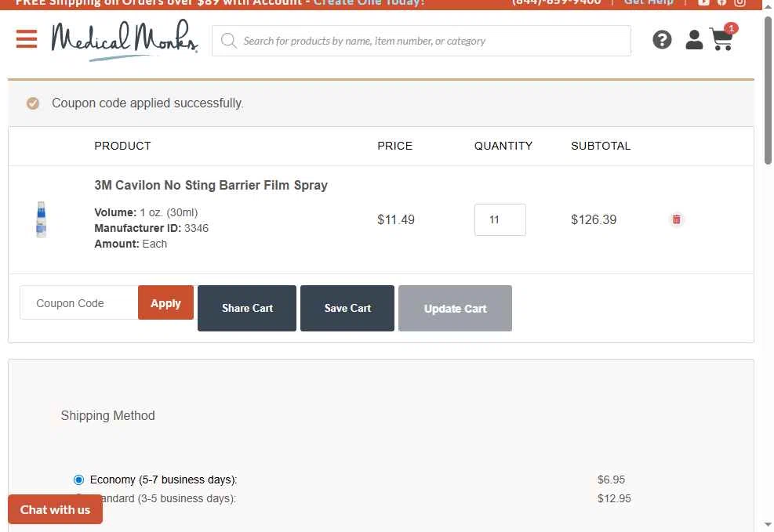This screenshot has height=532, width=774.
Task: Click the Medical Monks logo
Action: pyautogui.click(x=125, y=41)
